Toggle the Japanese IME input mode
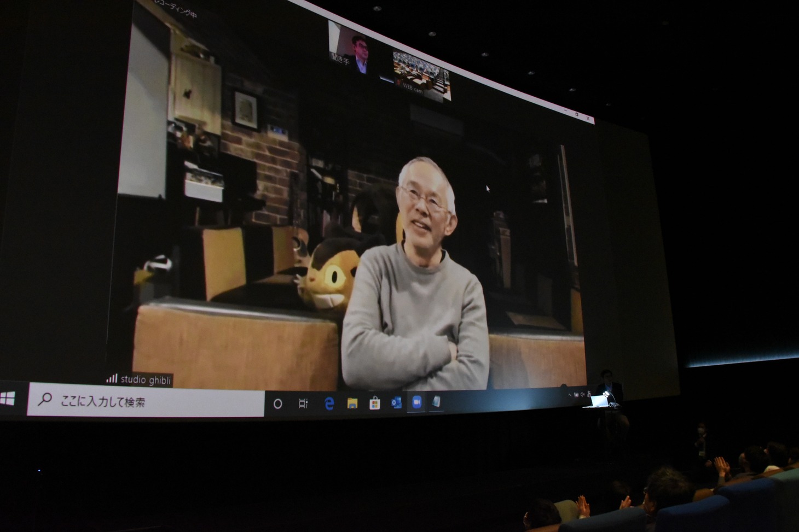The image size is (799, 532). click(x=589, y=393)
